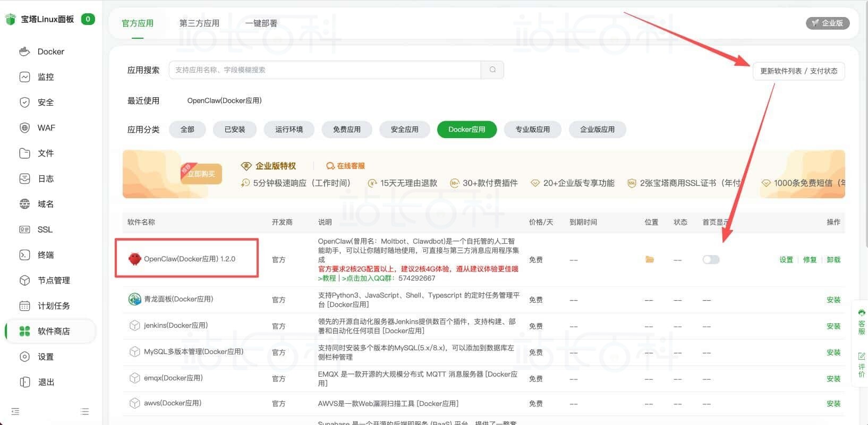Click the 立即购买 banner button
The height and width of the screenshot is (425, 868).
tap(201, 174)
